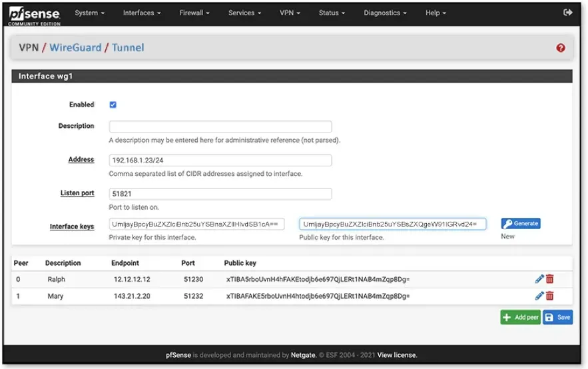The width and height of the screenshot is (588, 369).
Task: Select the Ralph description cell
Action: click(x=56, y=279)
